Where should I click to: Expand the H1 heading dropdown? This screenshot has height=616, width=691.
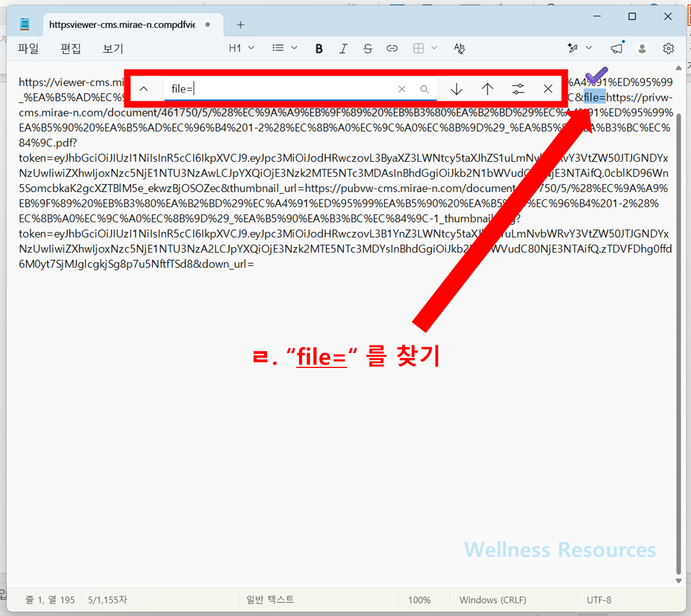(241, 48)
